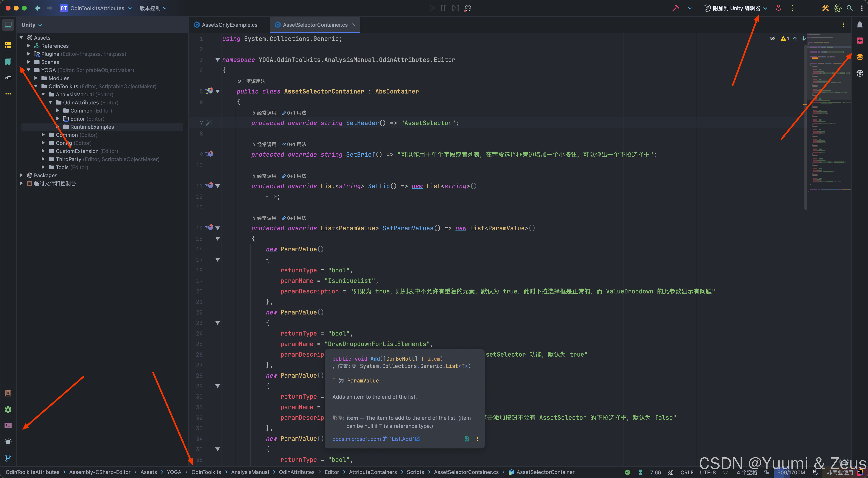Image resolution: width=868 pixels, height=478 pixels.
Task: Toggle the read-only lock icon in status bar
Action: [767, 472]
